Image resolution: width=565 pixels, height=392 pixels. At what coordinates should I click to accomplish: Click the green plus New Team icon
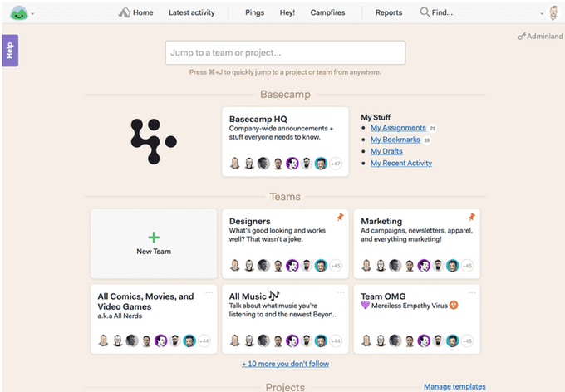tap(154, 238)
